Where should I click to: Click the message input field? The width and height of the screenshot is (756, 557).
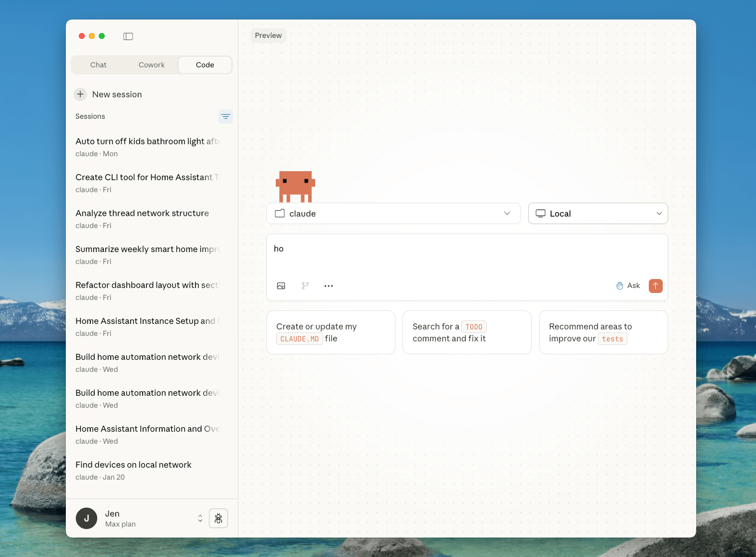[467, 255]
